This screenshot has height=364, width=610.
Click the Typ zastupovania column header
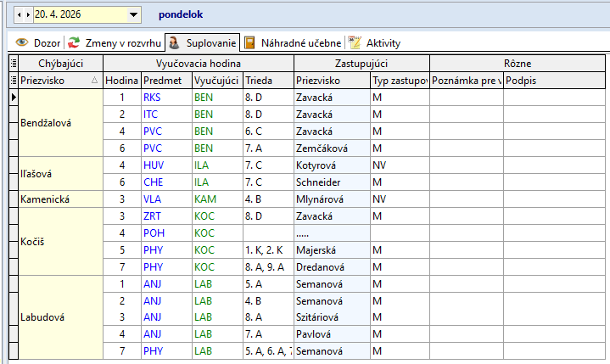pyautogui.click(x=399, y=80)
